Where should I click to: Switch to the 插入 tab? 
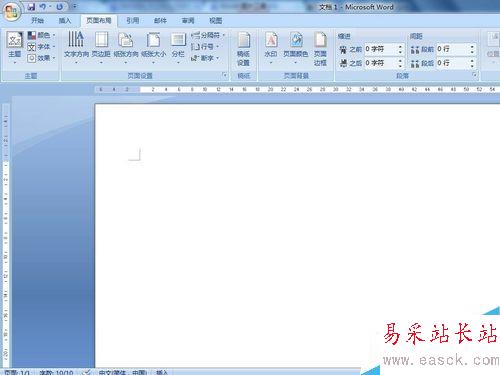point(65,21)
